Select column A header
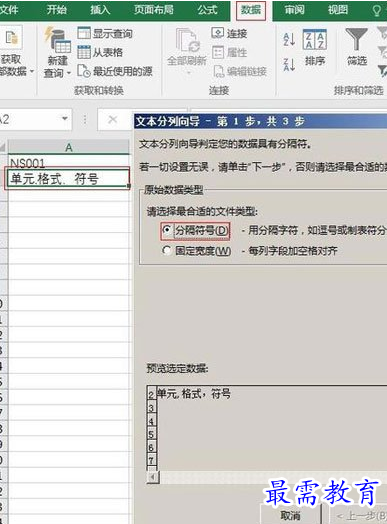This screenshot has height=524, width=387. pyautogui.click(x=69, y=147)
